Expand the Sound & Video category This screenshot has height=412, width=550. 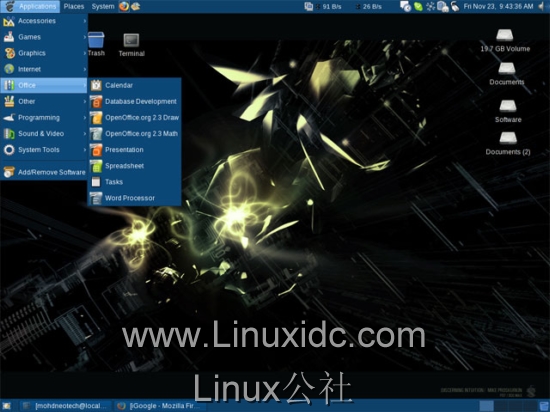44,134
